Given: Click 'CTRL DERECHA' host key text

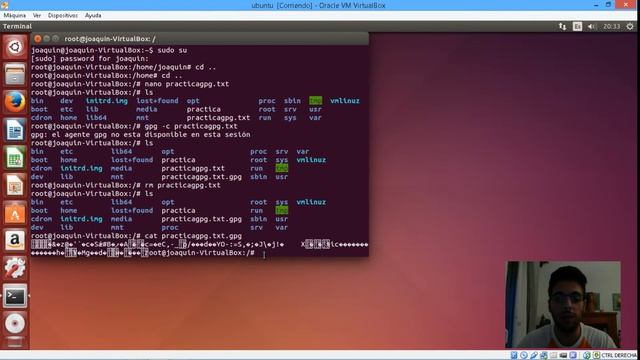Looking at the screenshot, I should pos(619,356).
